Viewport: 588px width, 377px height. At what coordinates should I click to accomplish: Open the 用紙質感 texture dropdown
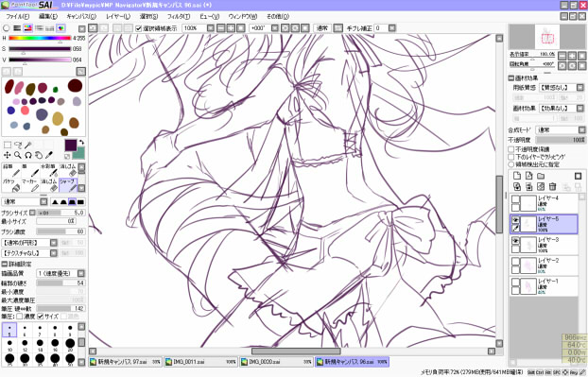pos(580,87)
